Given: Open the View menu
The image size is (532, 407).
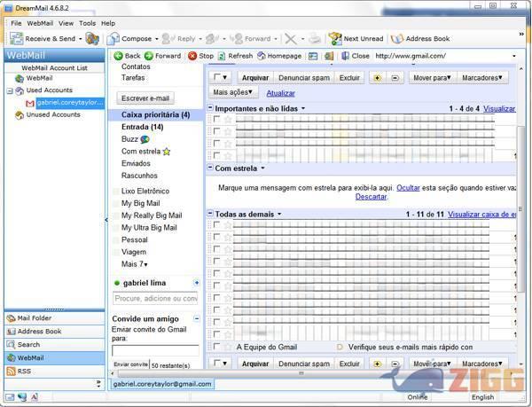Looking at the screenshot, I should 66,23.
